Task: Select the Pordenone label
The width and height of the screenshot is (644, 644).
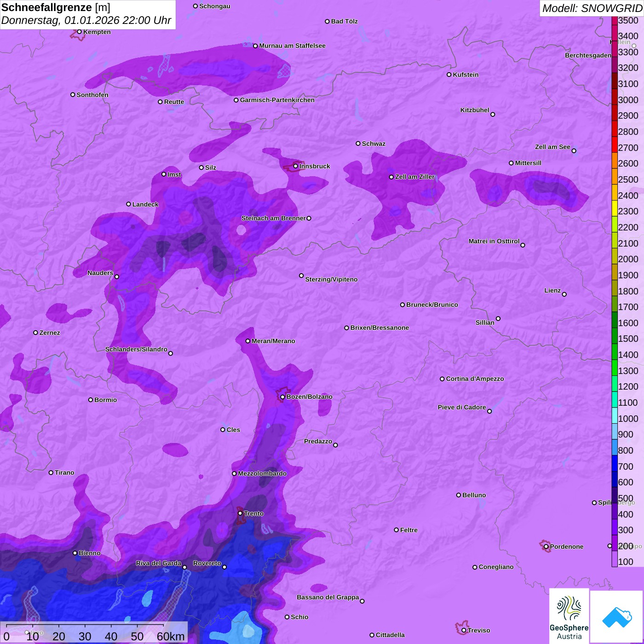Action: pos(567,546)
